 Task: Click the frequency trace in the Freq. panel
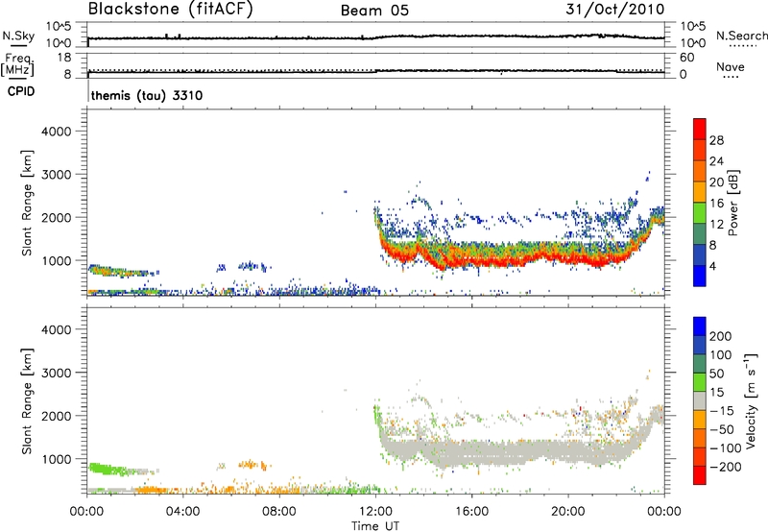(376, 72)
